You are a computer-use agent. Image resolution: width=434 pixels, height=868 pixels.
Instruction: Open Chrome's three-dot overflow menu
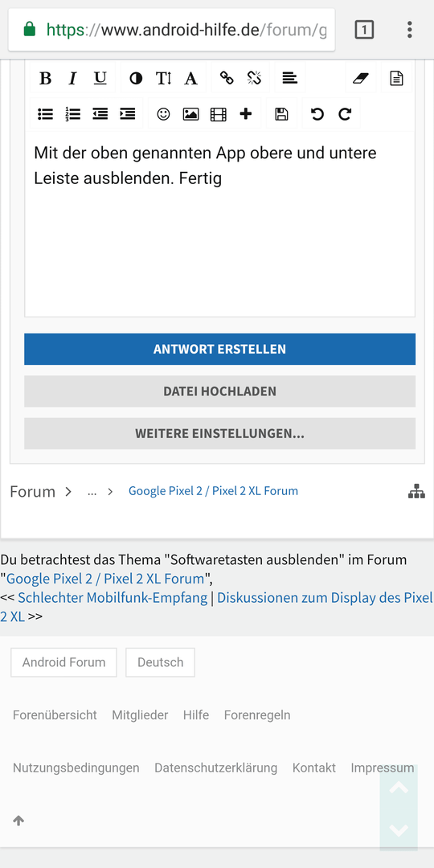pyautogui.click(x=409, y=30)
